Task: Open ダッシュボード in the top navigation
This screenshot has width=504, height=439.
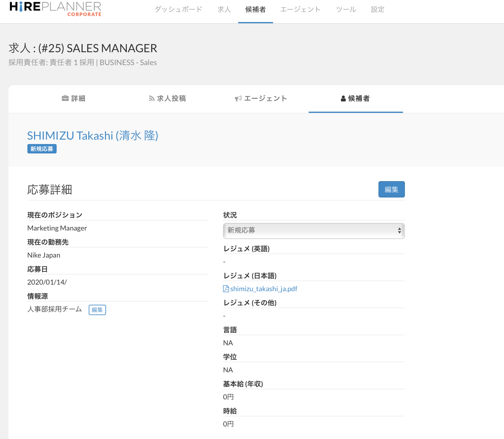Action: [178, 10]
